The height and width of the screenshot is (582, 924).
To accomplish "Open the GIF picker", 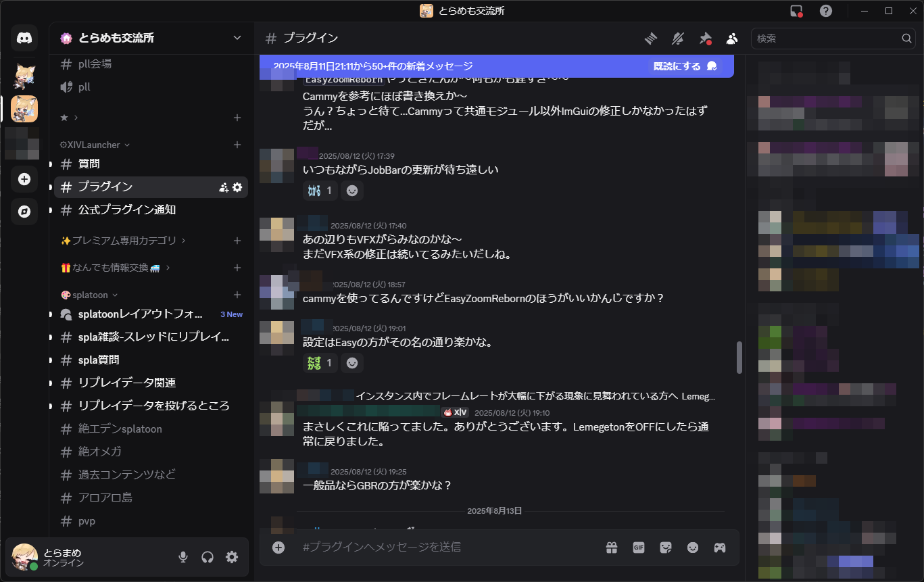I will pyautogui.click(x=639, y=548).
